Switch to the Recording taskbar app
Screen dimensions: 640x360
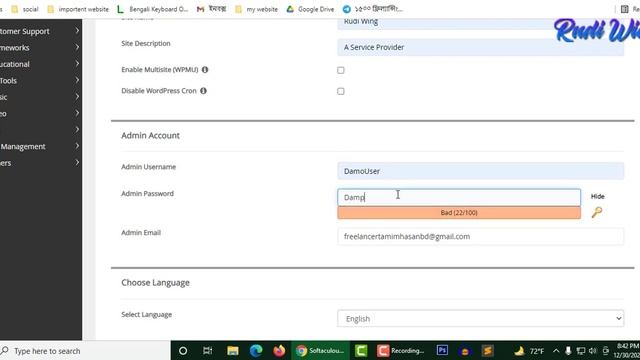(401, 351)
